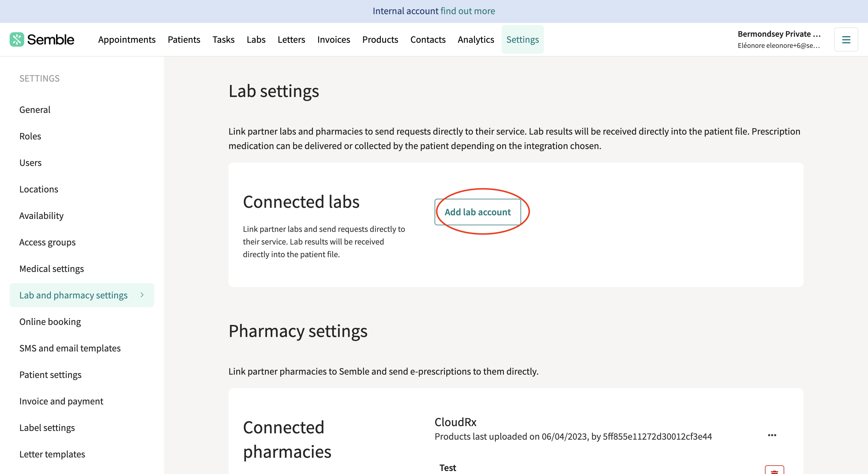Viewport: 868px width, 474px height.
Task: Open the Appointments tab
Action: pyautogui.click(x=127, y=39)
